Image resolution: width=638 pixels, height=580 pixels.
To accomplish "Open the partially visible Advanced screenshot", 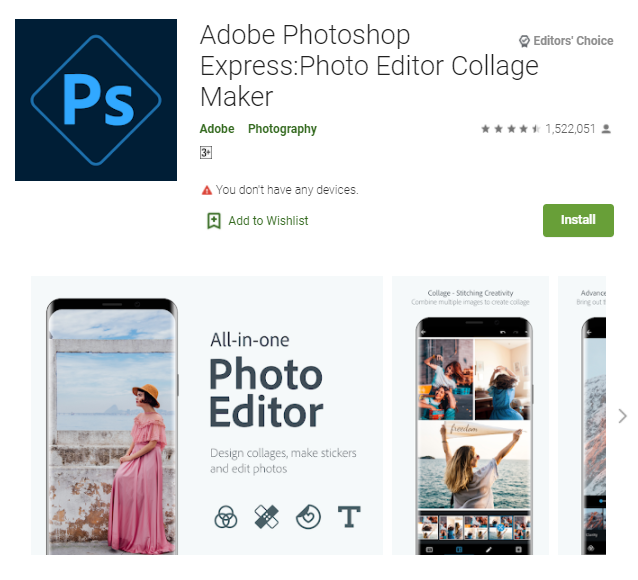I will [582, 415].
